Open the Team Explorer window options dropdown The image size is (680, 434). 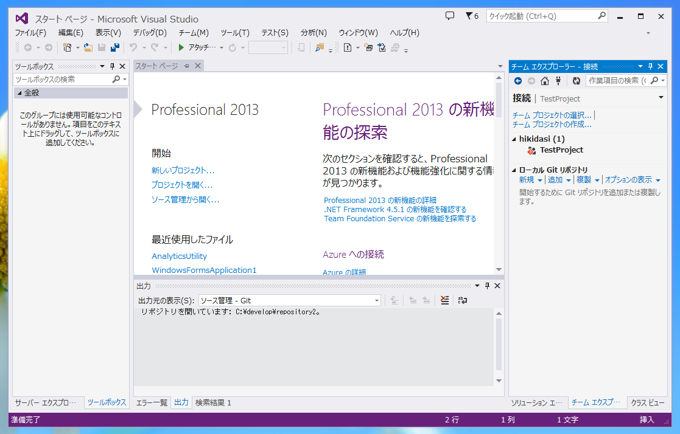pos(640,66)
